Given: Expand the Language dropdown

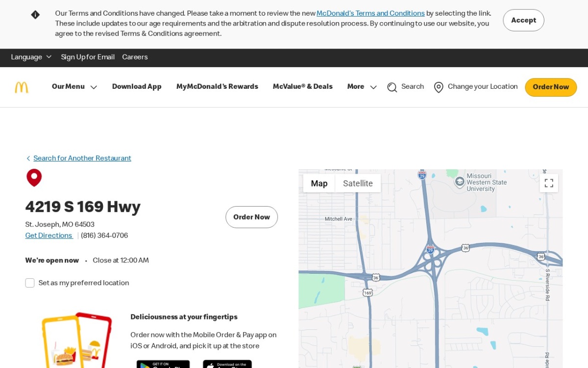Looking at the screenshot, I should [31, 57].
